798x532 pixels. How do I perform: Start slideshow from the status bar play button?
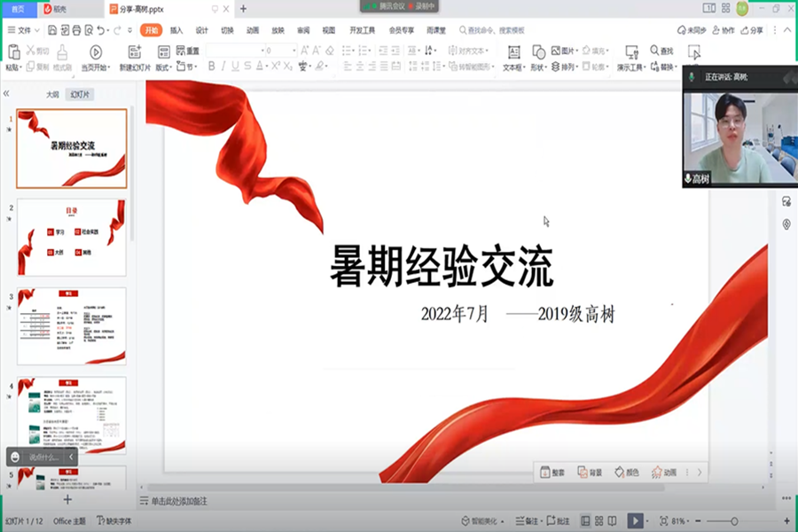click(635, 520)
